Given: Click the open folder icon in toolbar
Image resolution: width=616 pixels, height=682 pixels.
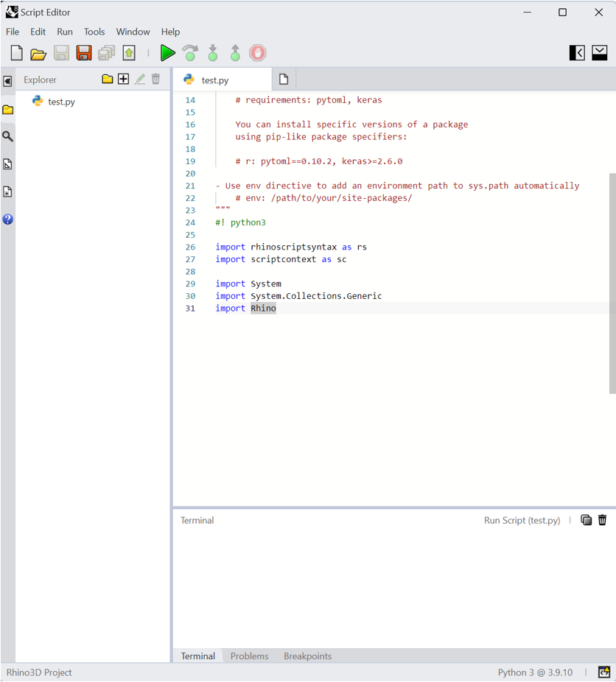Looking at the screenshot, I should (x=38, y=53).
